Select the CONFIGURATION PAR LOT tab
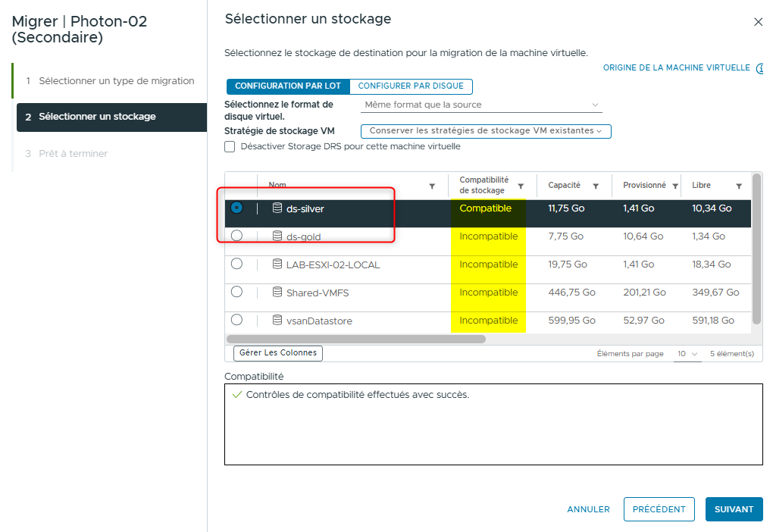Screen dimensions: 773x532 (x=288, y=86)
